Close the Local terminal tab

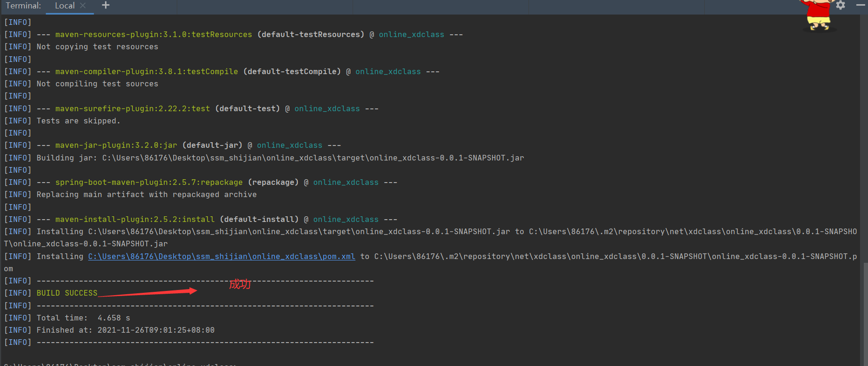(x=83, y=6)
